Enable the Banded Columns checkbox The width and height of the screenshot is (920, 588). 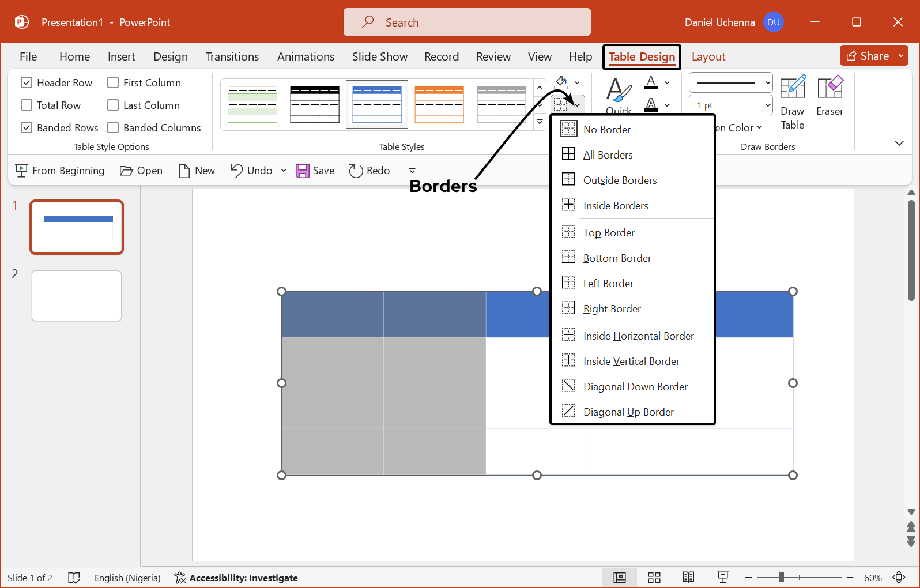(x=113, y=127)
